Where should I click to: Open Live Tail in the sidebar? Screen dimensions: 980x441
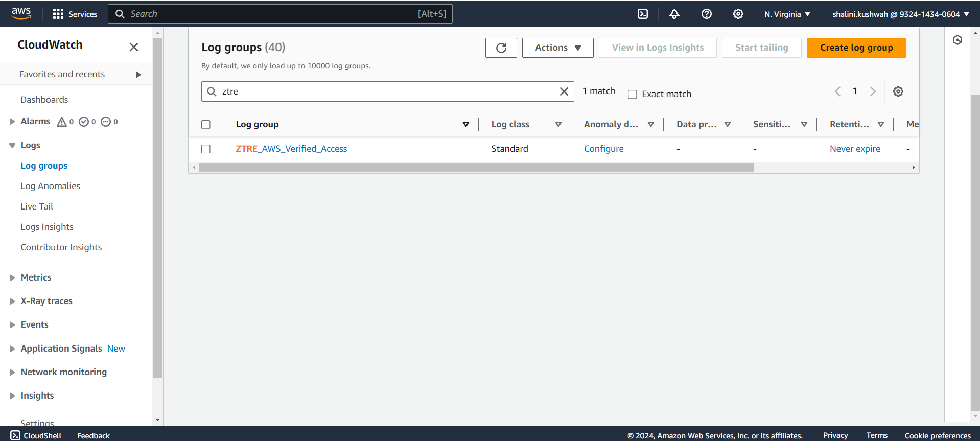coord(37,206)
